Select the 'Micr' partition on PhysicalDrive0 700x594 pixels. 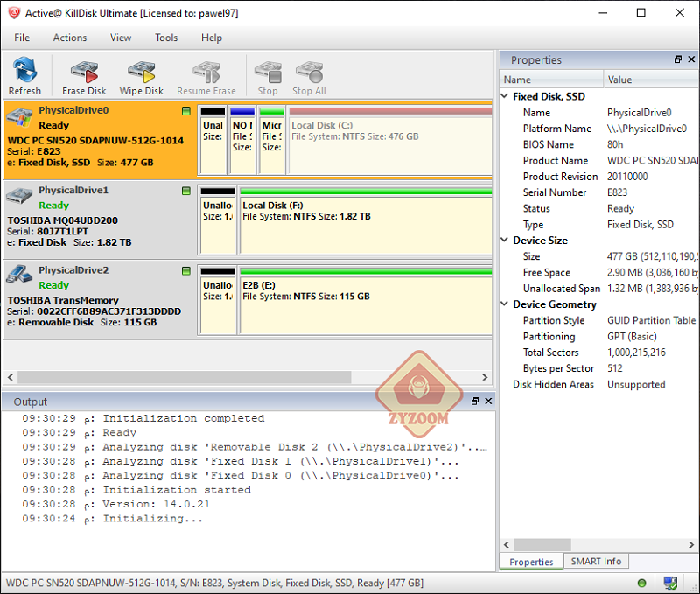(x=272, y=141)
